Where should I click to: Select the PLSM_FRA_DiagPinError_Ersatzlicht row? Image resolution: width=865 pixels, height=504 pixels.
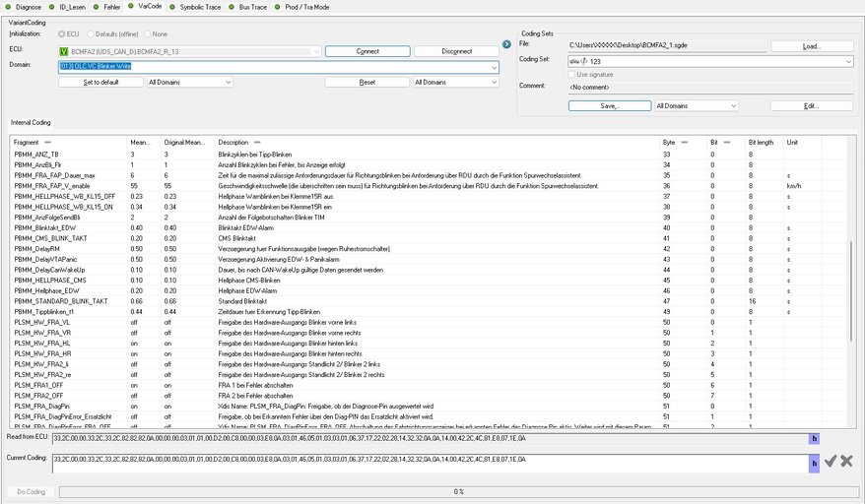point(429,416)
